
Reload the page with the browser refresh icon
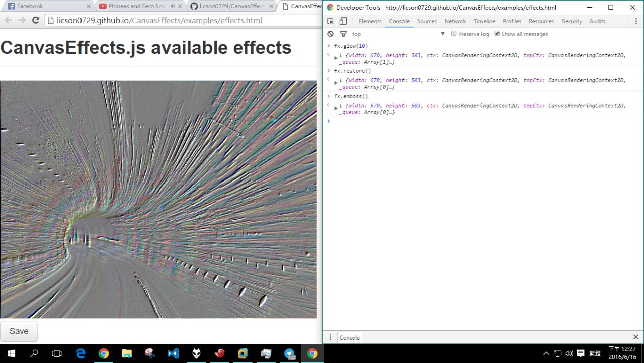click(35, 20)
